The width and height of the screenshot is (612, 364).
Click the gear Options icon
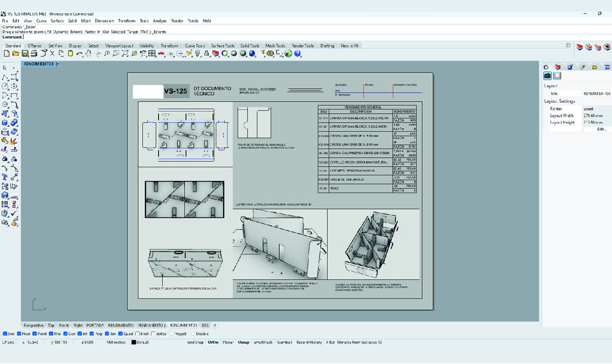pyautogui.click(x=270, y=53)
